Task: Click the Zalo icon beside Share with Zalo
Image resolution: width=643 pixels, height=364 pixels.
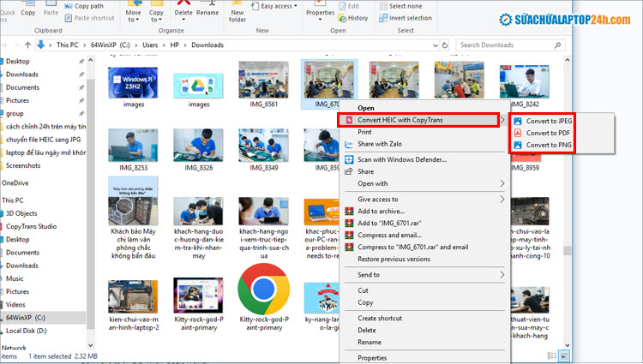Action: [349, 144]
